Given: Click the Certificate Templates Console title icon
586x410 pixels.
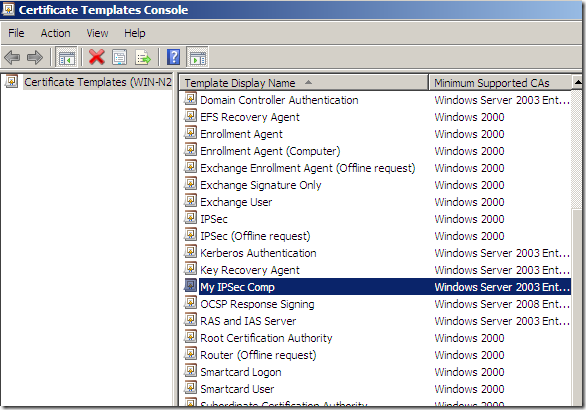Looking at the screenshot, I should click(8, 9).
